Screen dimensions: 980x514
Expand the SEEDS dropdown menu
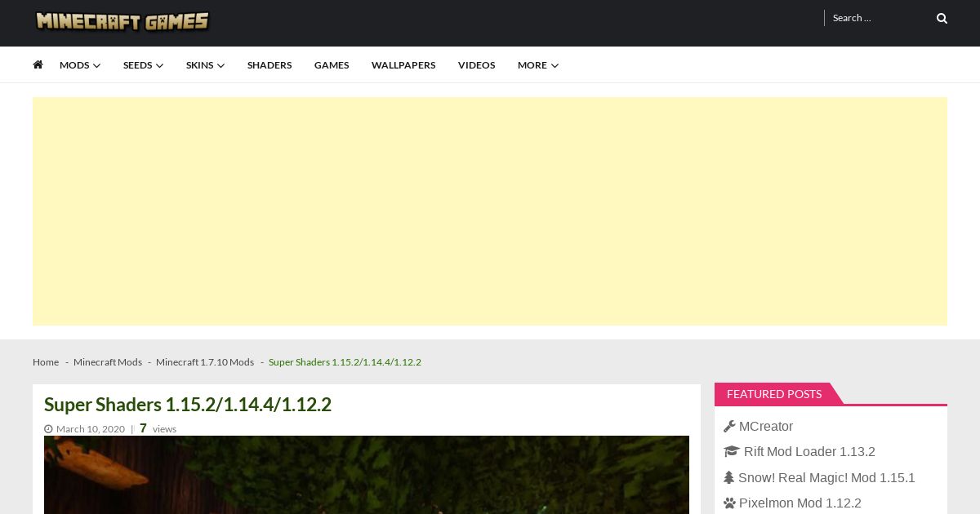point(143,65)
